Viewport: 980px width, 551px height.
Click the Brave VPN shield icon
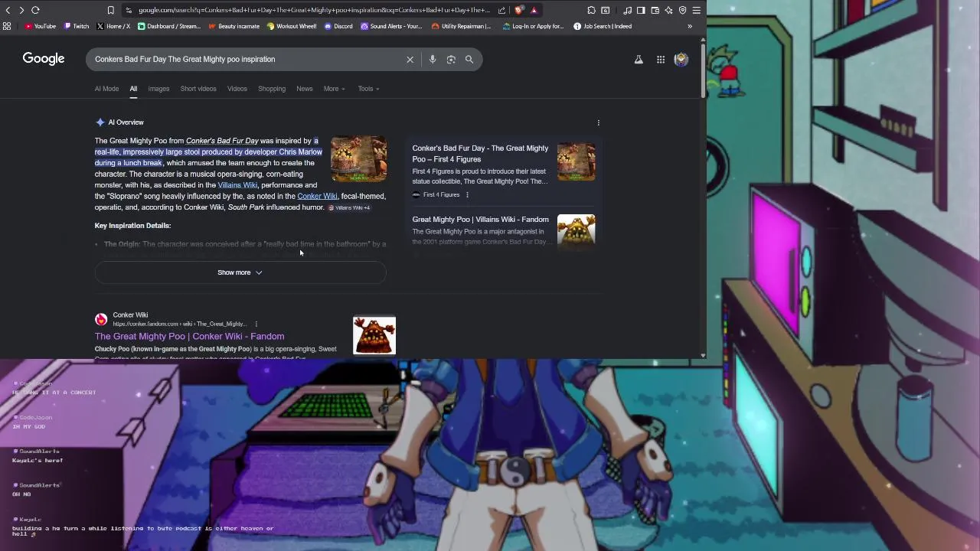click(x=682, y=10)
